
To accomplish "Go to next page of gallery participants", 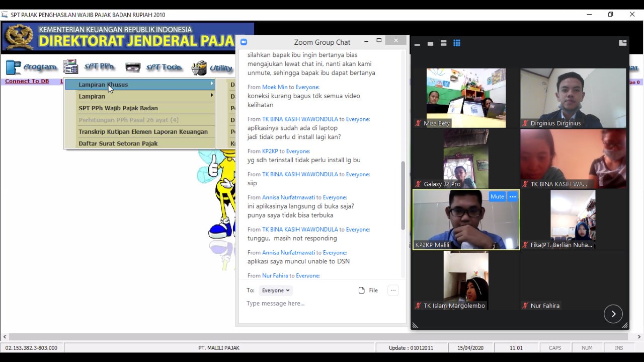I will (613, 314).
